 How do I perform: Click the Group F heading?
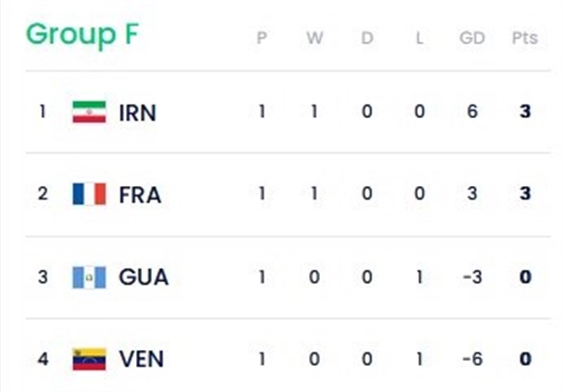click(82, 34)
